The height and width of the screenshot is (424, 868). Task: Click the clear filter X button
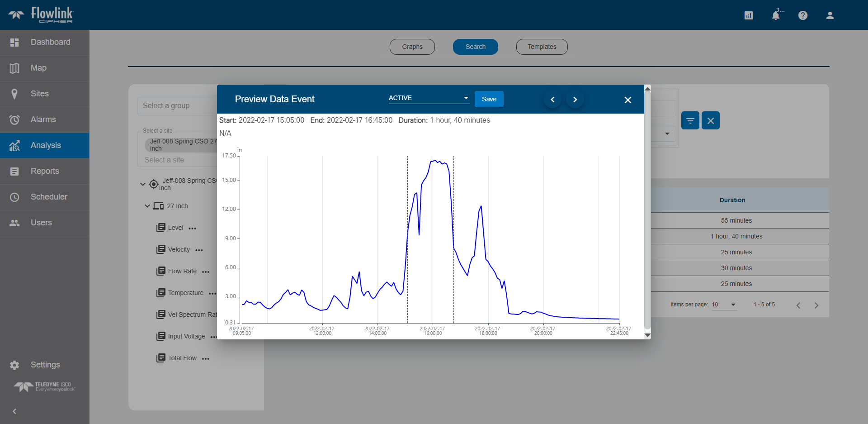(x=710, y=121)
